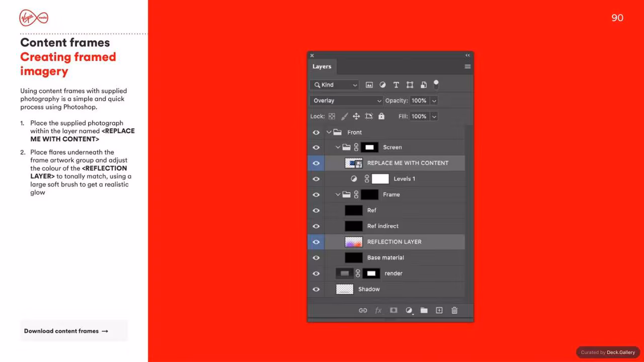Lock position move icon
The width and height of the screenshot is (644, 362).
[356, 116]
